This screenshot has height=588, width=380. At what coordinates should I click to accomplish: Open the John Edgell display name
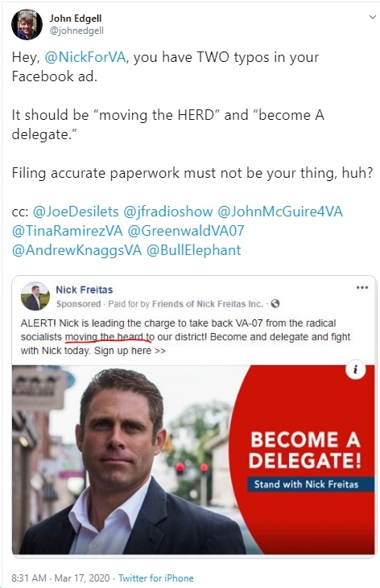76,18
